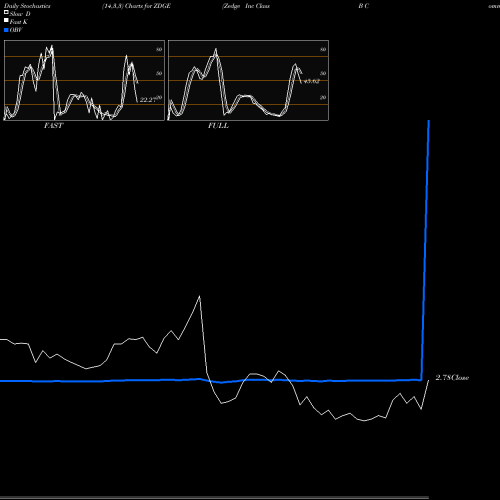Click the '2.78 Close' price label
Image resolution: width=500 pixels, height=500 pixels.
[452, 378]
